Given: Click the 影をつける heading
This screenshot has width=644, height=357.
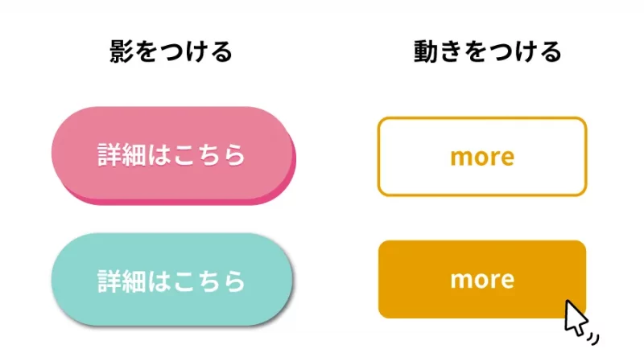Looking at the screenshot, I should point(171,52).
